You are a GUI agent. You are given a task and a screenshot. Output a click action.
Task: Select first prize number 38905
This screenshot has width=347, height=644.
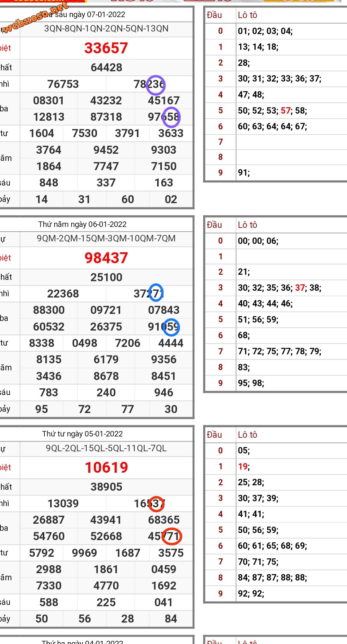pyautogui.click(x=106, y=487)
